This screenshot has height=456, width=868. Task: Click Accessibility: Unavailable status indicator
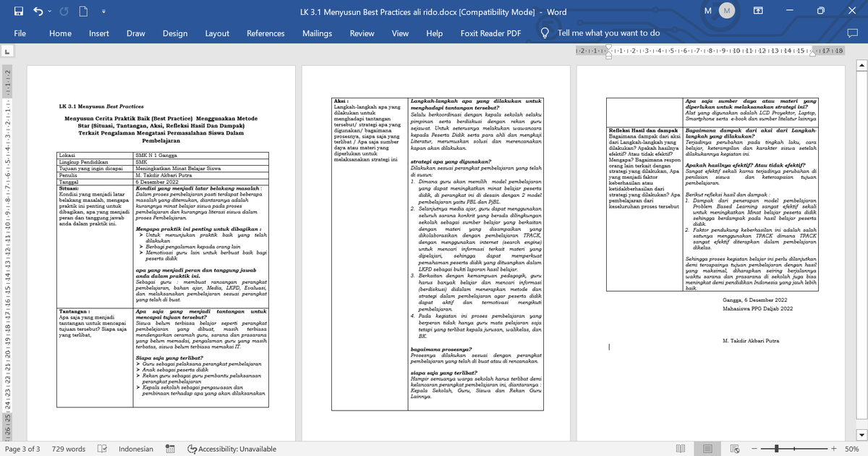click(231, 449)
